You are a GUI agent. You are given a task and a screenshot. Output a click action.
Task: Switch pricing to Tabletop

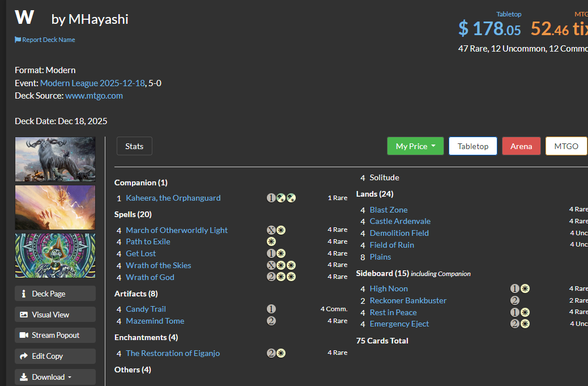pos(473,146)
